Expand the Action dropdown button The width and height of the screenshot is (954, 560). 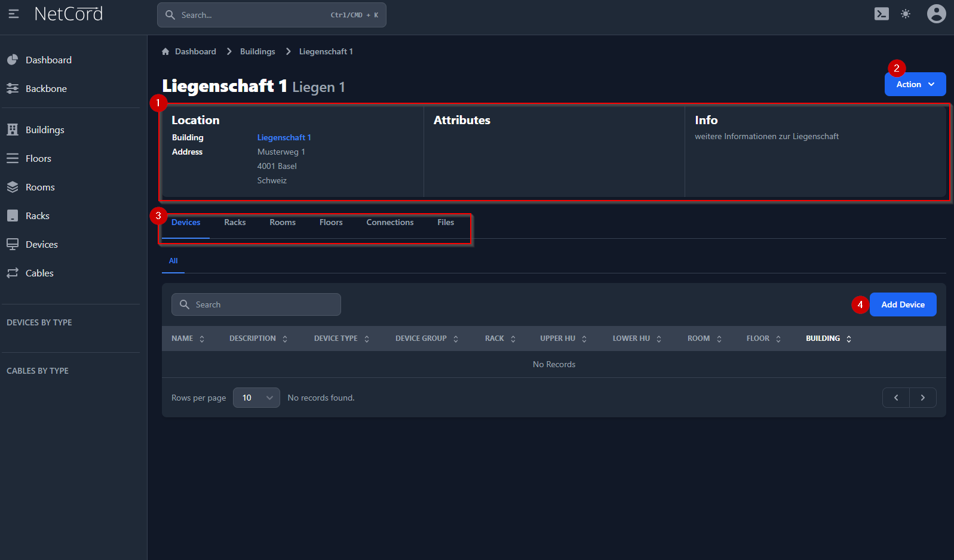coord(915,84)
